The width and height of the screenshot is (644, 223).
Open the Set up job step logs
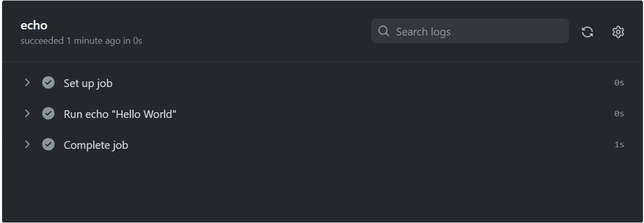coord(88,83)
